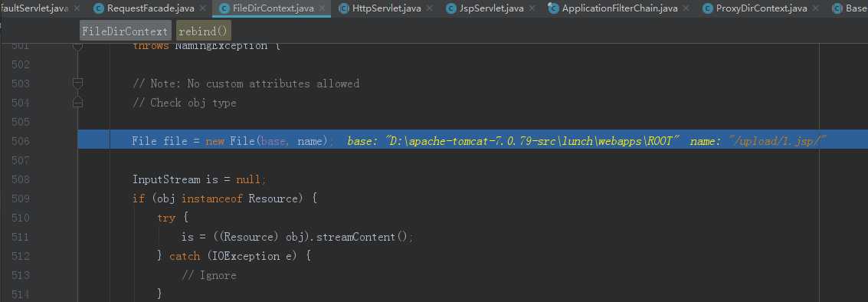Screen dimensions: 868x302
Task: Click the class icon on RequestFacade.java tab
Action: click(99, 8)
